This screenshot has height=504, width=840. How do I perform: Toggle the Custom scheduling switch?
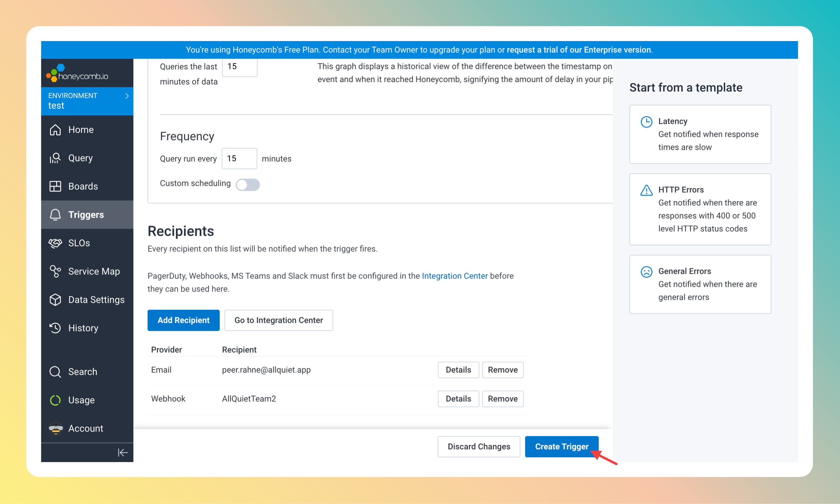pos(248,185)
